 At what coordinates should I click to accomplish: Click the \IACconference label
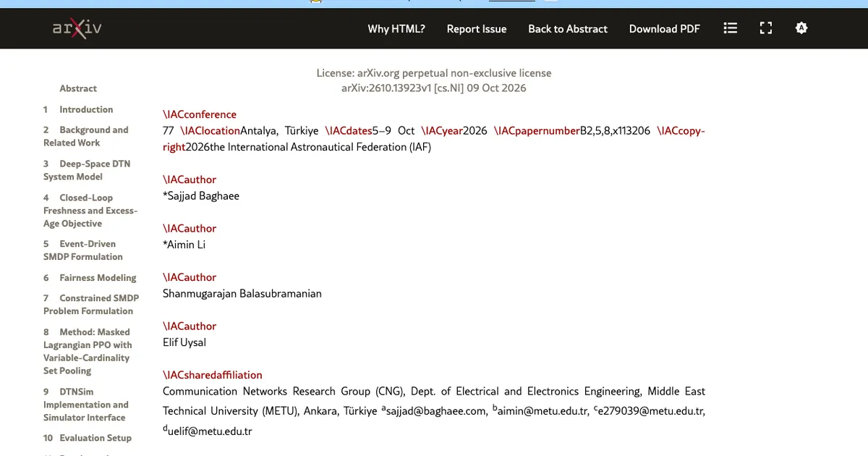(200, 114)
